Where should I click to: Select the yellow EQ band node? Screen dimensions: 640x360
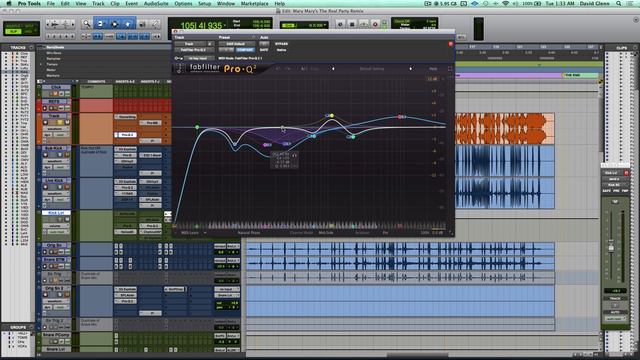332,116
